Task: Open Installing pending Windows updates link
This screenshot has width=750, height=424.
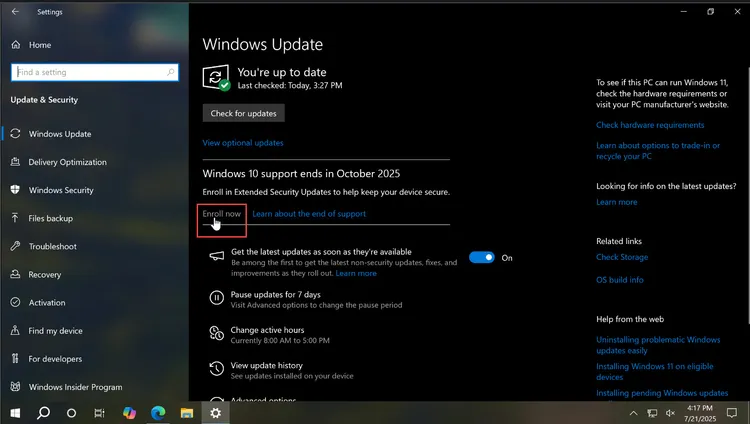Action: 662,393
